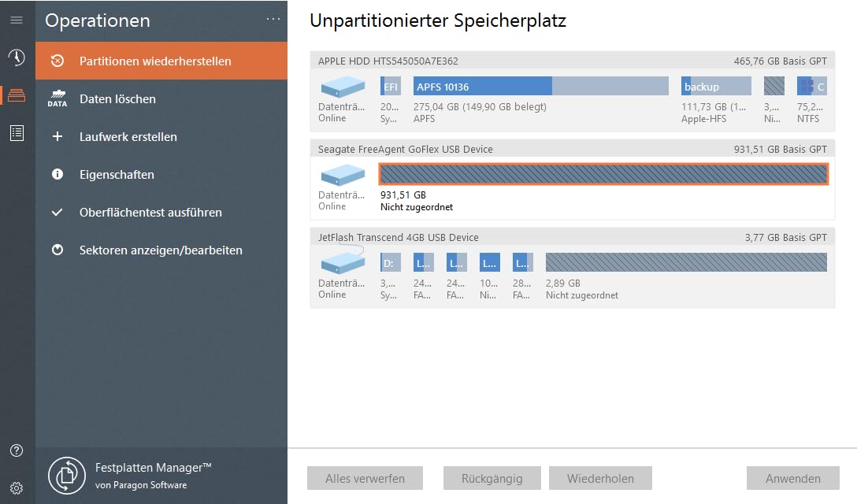This screenshot has width=857, height=504.
Task: Click the von Paragon Software text
Action: [x=141, y=485]
